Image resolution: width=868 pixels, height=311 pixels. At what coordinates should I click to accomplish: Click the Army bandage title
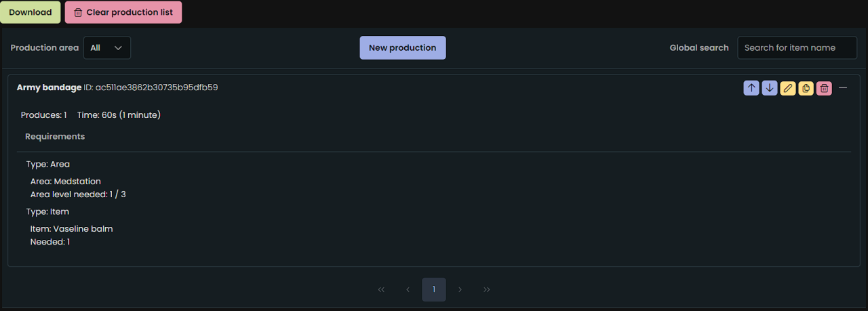point(49,87)
